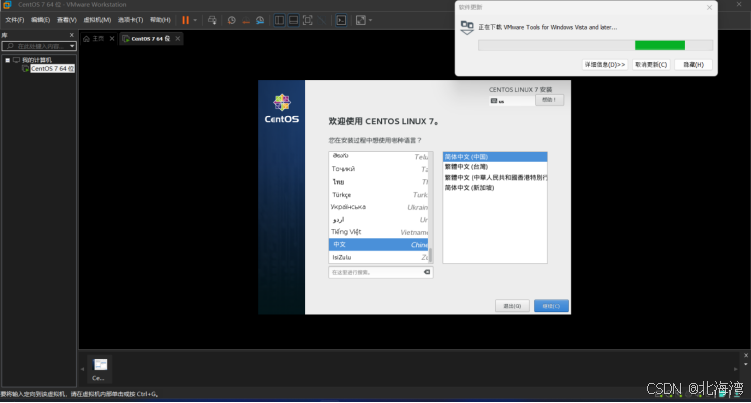The height and width of the screenshot is (403, 751).
Task: Open the 查看(V) menu
Action: pos(67,20)
